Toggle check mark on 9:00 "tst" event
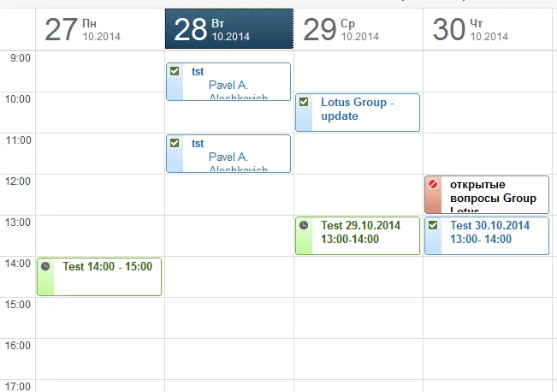This screenshot has width=557, height=392. (x=175, y=71)
